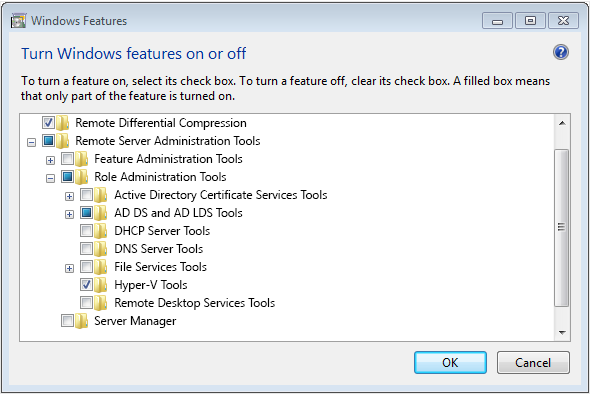Viewport: 591px width, 397px height.
Task: Expand File Services Tools node
Action: (x=69, y=268)
